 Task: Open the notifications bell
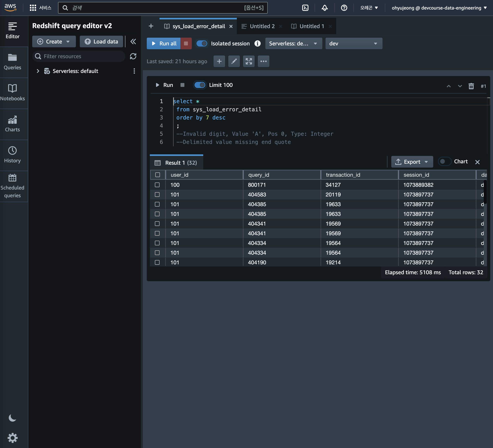pos(325,8)
